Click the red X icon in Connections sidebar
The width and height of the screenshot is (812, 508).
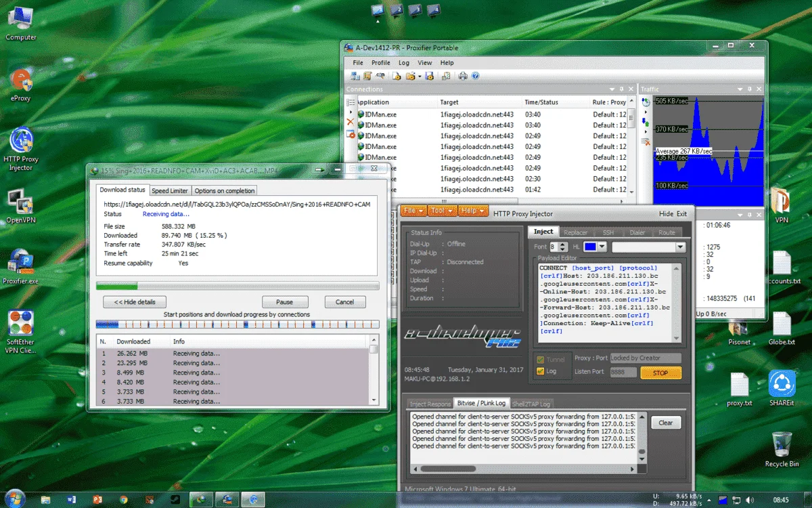[350, 122]
